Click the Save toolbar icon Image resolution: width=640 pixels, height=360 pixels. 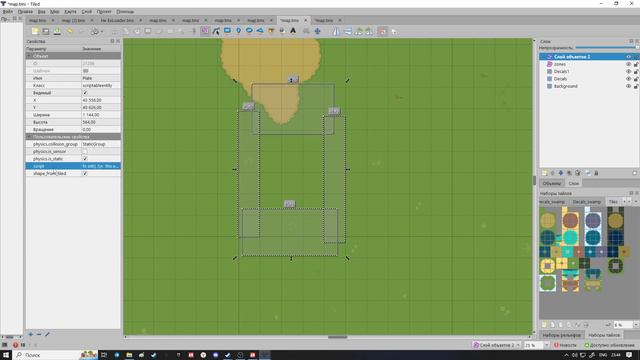[x=57, y=31]
